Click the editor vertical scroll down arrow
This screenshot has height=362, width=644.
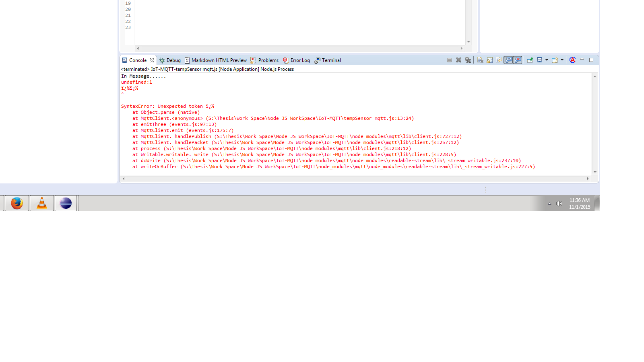469,42
